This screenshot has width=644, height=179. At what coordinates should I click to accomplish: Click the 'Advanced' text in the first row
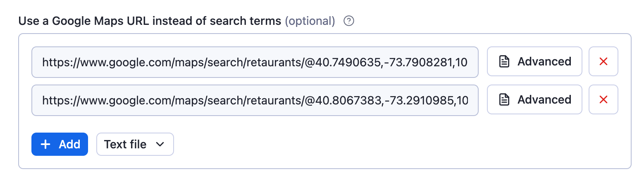pyautogui.click(x=544, y=62)
